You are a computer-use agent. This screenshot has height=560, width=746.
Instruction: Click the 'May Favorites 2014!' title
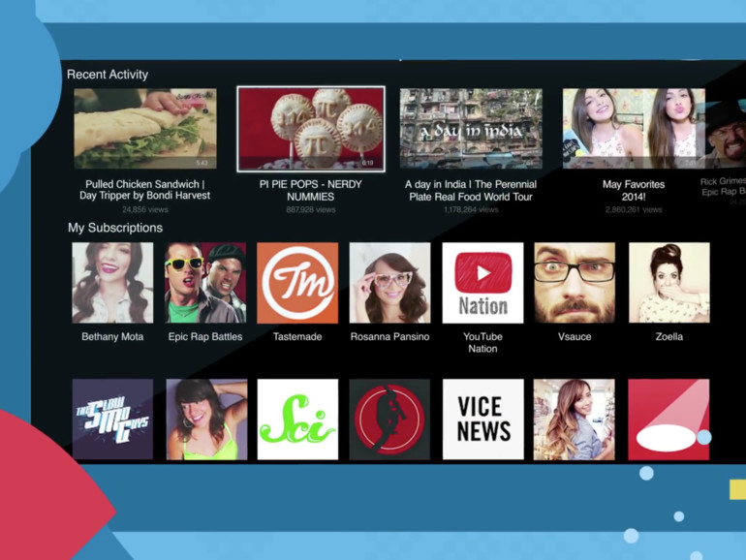[634, 190]
